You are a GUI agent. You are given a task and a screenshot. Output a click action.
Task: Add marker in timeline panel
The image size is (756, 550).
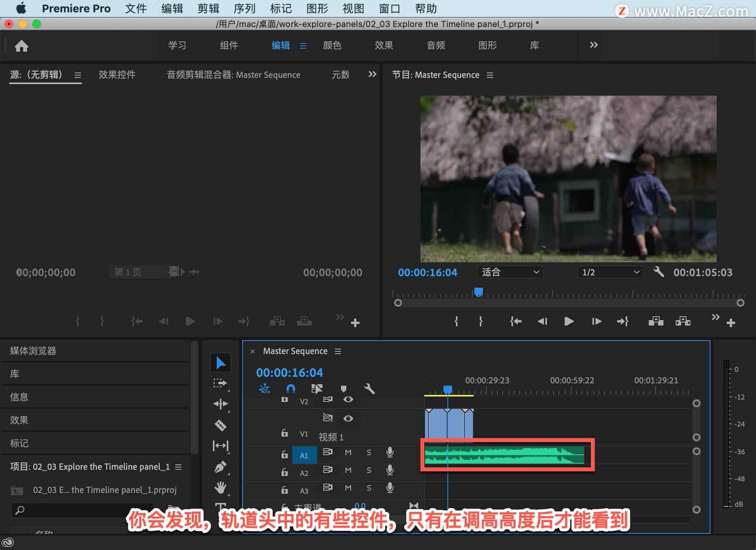(x=343, y=389)
